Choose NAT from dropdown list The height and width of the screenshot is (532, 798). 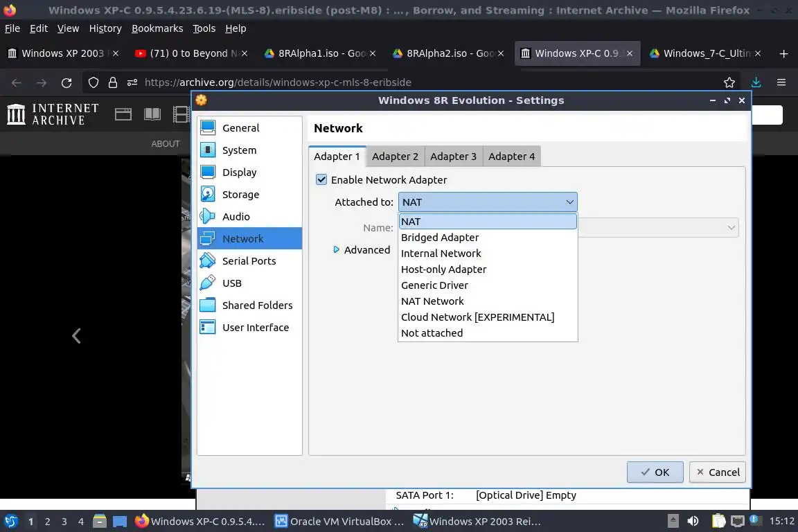(x=488, y=222)
